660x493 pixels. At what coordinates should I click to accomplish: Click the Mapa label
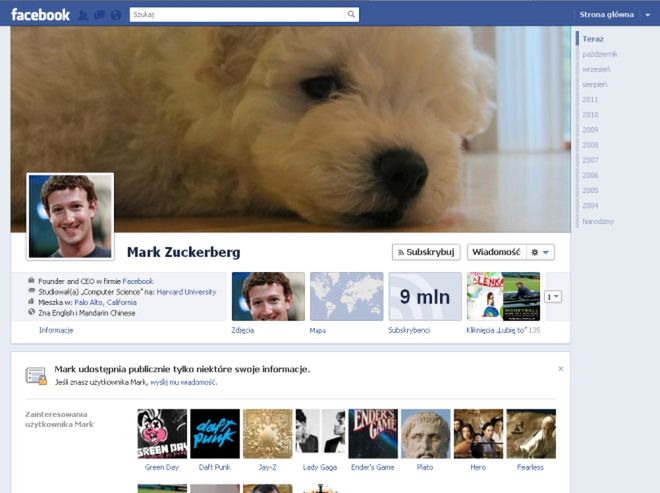(318, 330)
